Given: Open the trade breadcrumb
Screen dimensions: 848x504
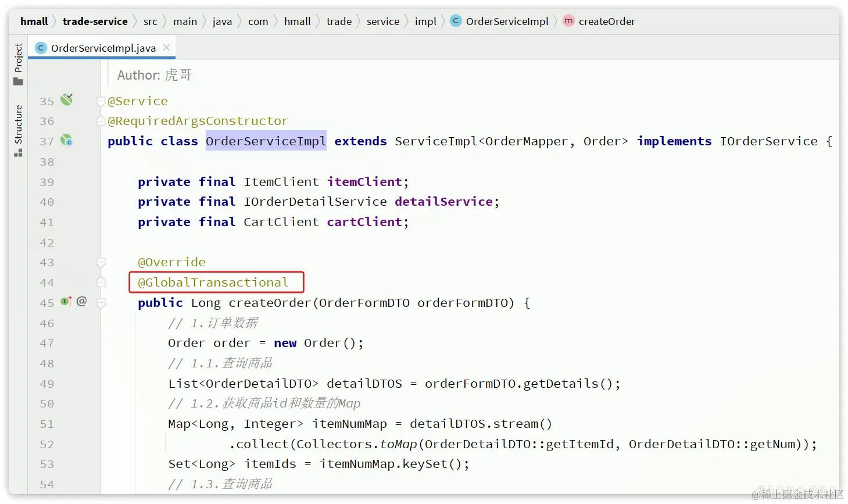Looking at the screenshot, I should point(339,22).
